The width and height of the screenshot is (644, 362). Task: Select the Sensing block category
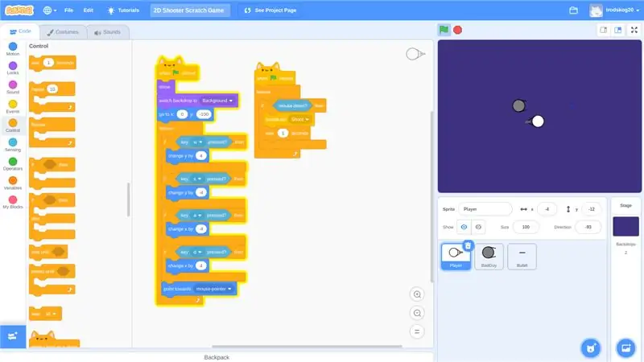13,145
